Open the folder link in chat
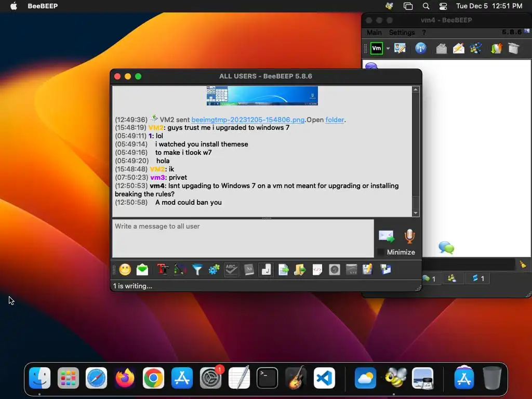This screenshot has width=532, height=399. pyautogui.click(x=335, y=120)
